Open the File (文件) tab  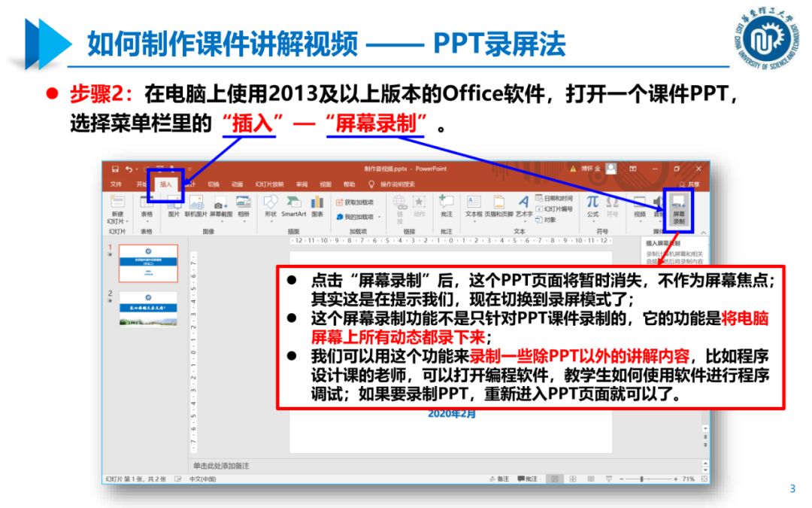(x=116, y=184)
